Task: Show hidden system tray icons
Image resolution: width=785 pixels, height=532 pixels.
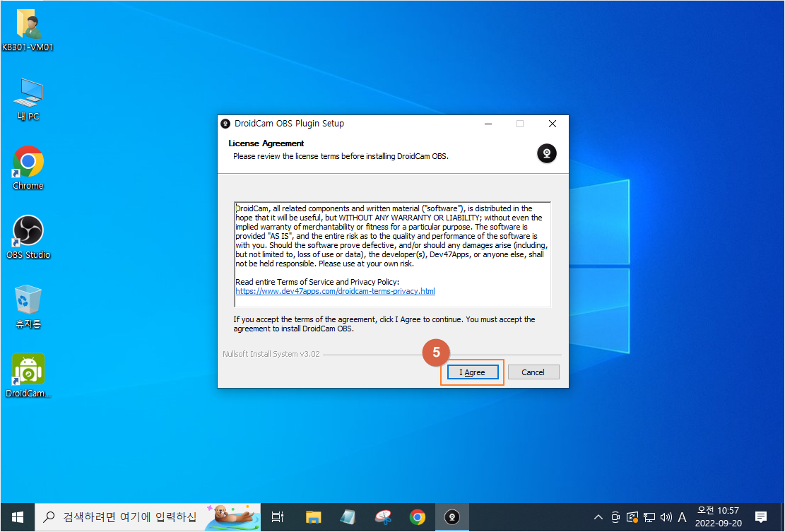Action: coord(598,517)
